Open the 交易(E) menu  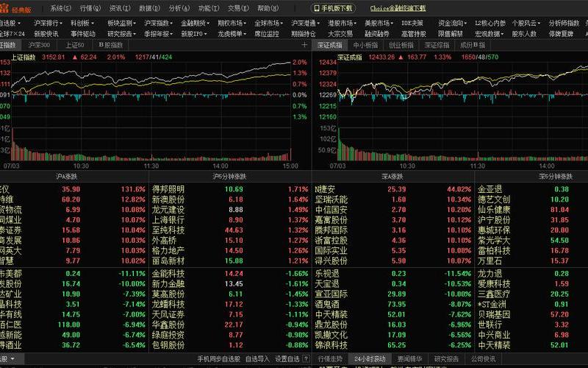coord(238,8)
